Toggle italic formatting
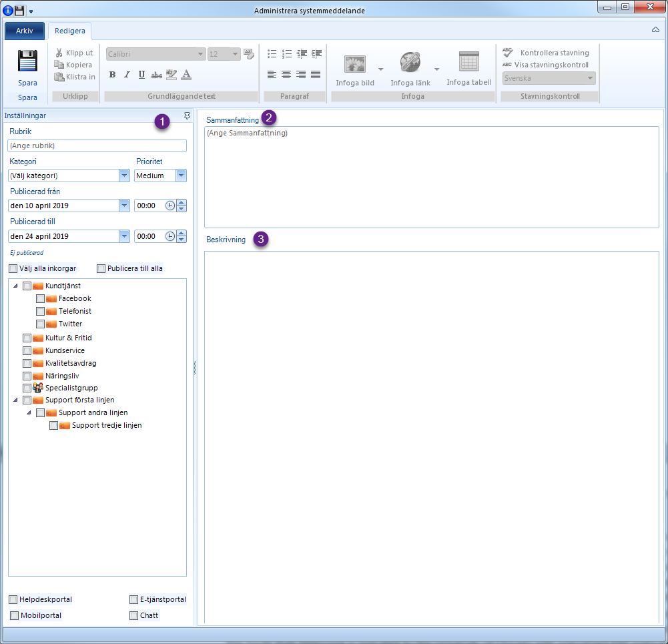 [x=127, y=75]
